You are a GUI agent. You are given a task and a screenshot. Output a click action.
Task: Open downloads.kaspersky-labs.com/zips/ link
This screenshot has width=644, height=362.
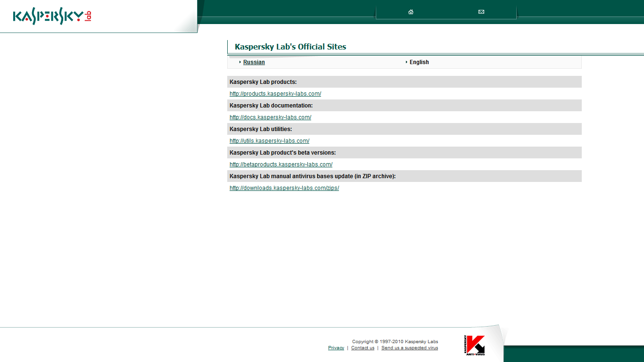tap(284, 188)
